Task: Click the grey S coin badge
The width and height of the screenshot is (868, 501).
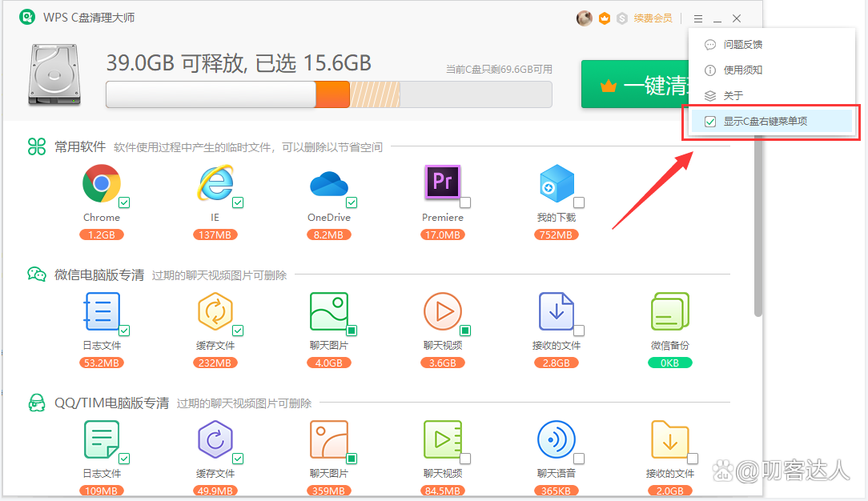Action: click(x=622, y=18)
